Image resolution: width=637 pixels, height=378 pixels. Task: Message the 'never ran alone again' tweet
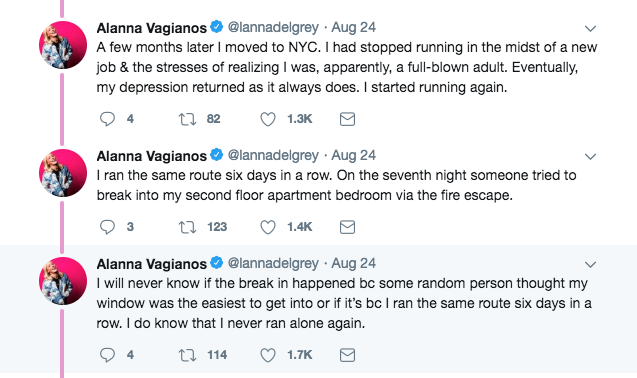click(x=347, y=355)
